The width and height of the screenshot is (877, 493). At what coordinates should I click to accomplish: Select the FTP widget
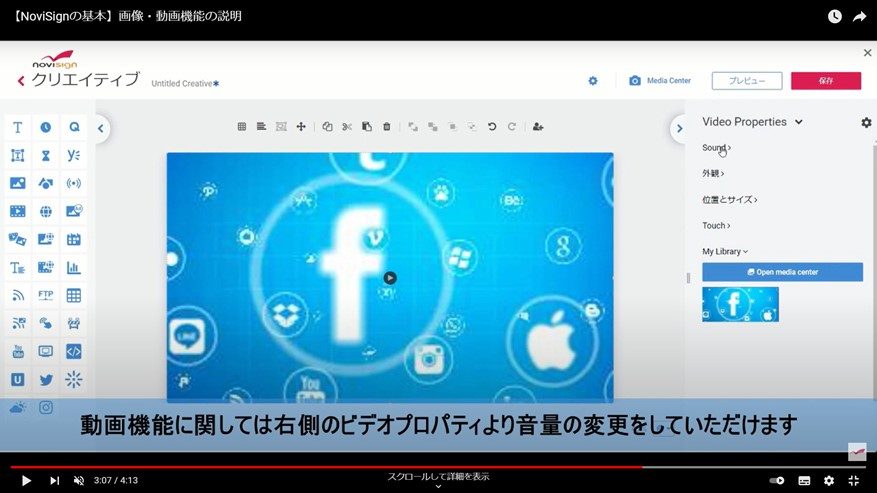click(46, 295)
